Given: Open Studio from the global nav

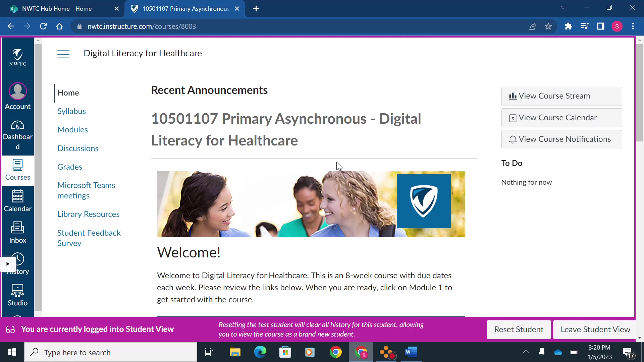Looking at the screenshot, I should pos(18,295).
